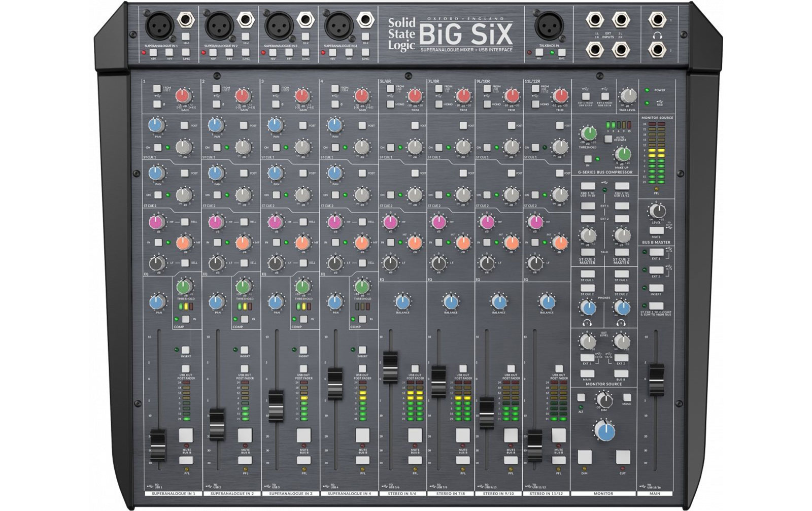Toggle USB Out Post Fader on channel 2
Screen dimensions: 812x511
coord(245,369)
